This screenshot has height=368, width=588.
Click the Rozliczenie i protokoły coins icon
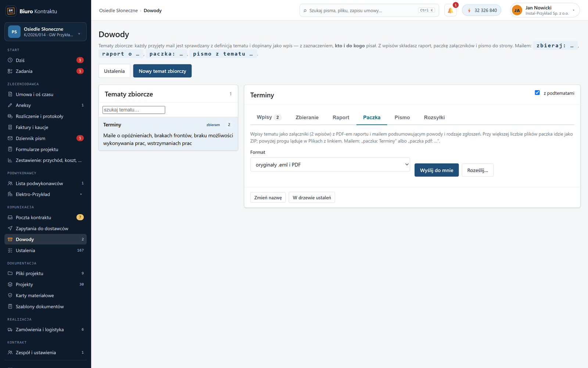[x=10, y=116]
